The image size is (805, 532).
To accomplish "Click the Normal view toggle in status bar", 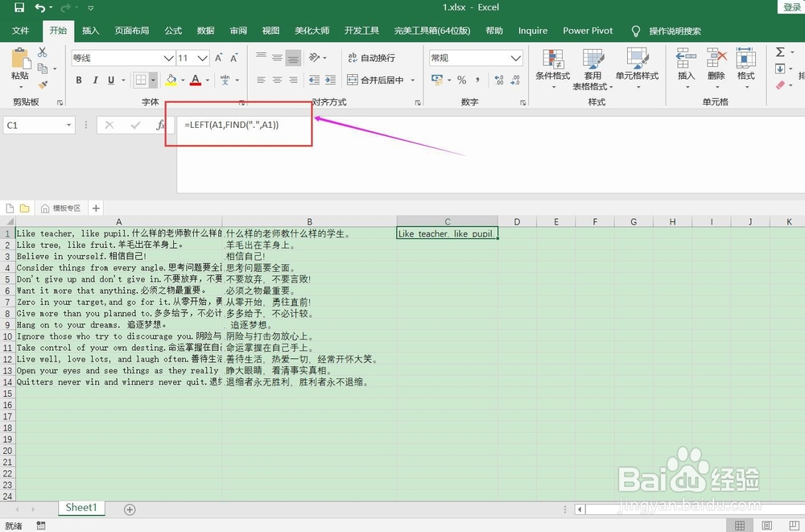I will [740, 524].
